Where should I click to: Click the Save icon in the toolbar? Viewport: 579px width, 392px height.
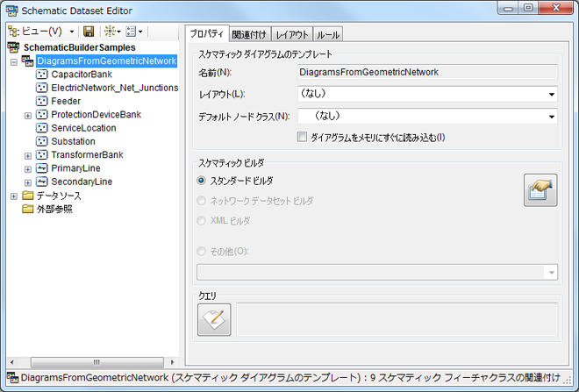click(89, 32)
